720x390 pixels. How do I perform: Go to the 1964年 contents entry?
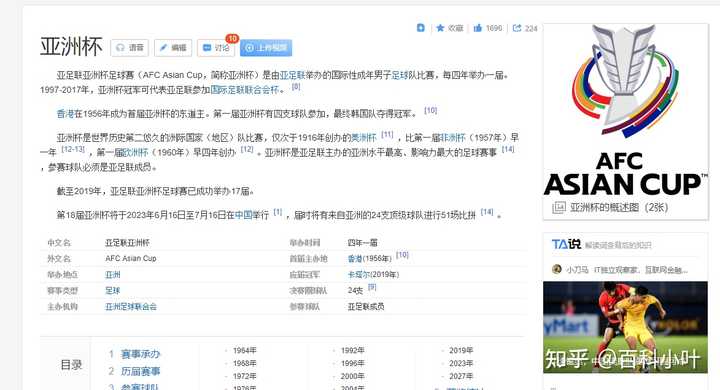pyautogui.click(x=244, y=350)
